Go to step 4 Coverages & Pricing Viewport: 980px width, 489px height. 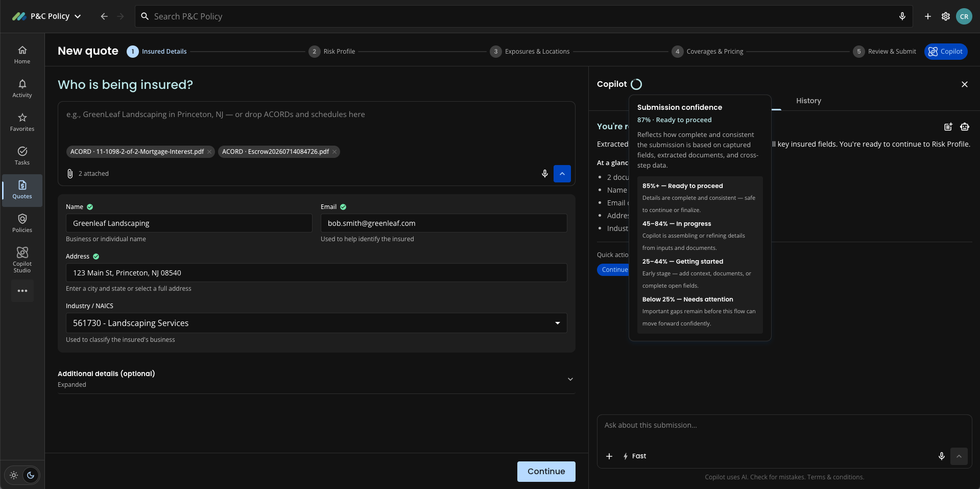click(707, 52)
